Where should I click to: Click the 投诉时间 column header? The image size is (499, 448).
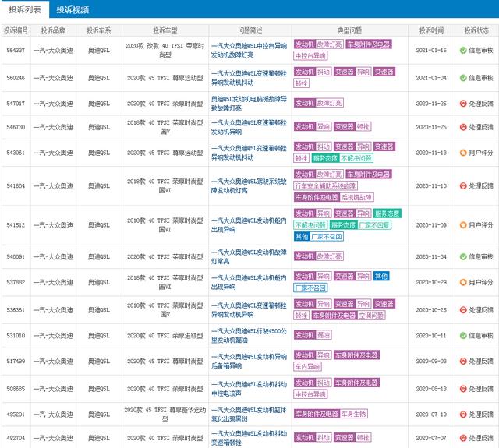(x=431, y=30)
